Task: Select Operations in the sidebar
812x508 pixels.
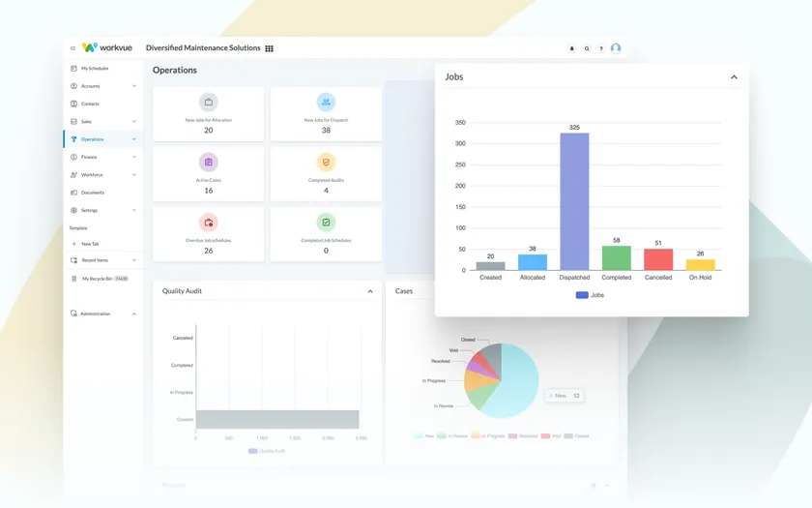Action: point(102,139)
